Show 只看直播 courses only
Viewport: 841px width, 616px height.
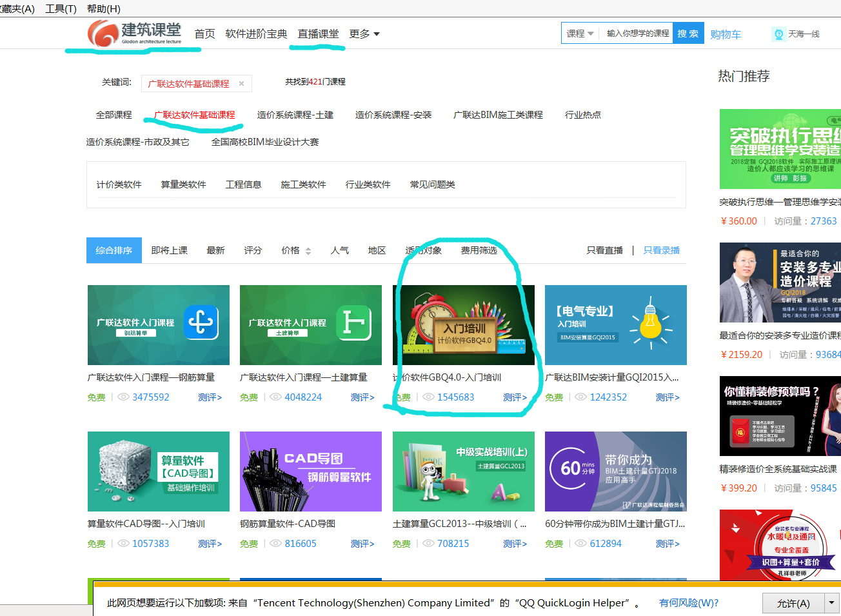tap(604, 250)
